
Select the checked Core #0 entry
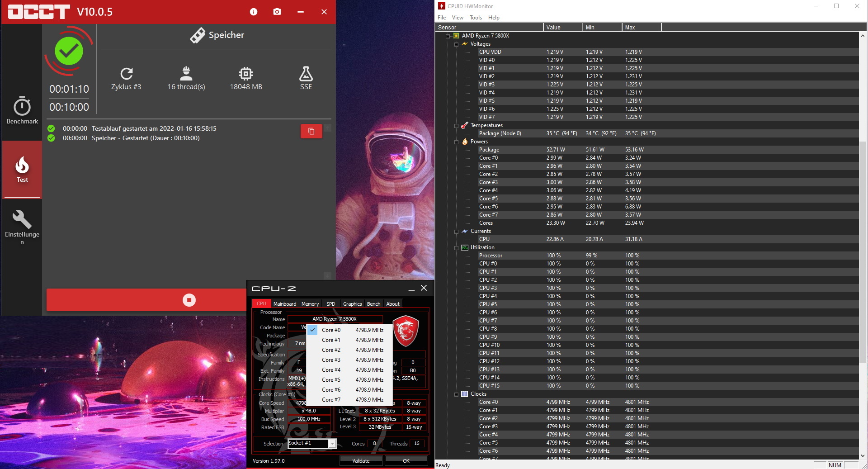pyautogui.click(x=349, y=330)
